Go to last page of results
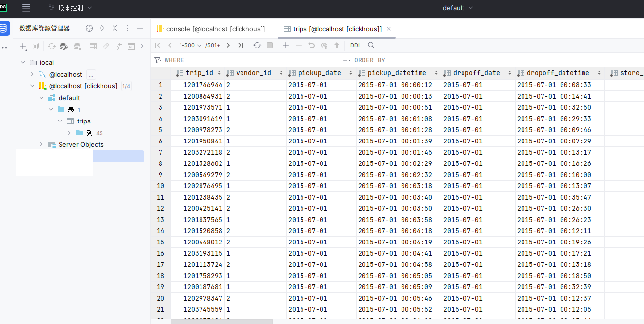 [241, 45]
